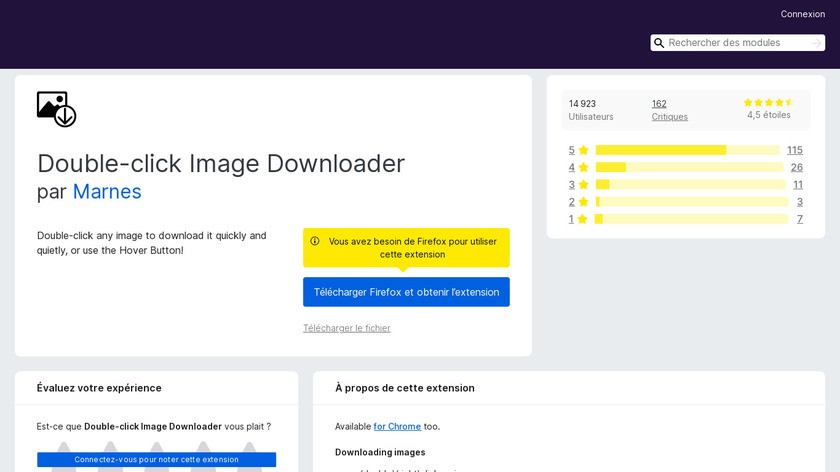Click the 5-star rating bar
The height and width of the screenshot is (472, 840).
pos(687,150)
